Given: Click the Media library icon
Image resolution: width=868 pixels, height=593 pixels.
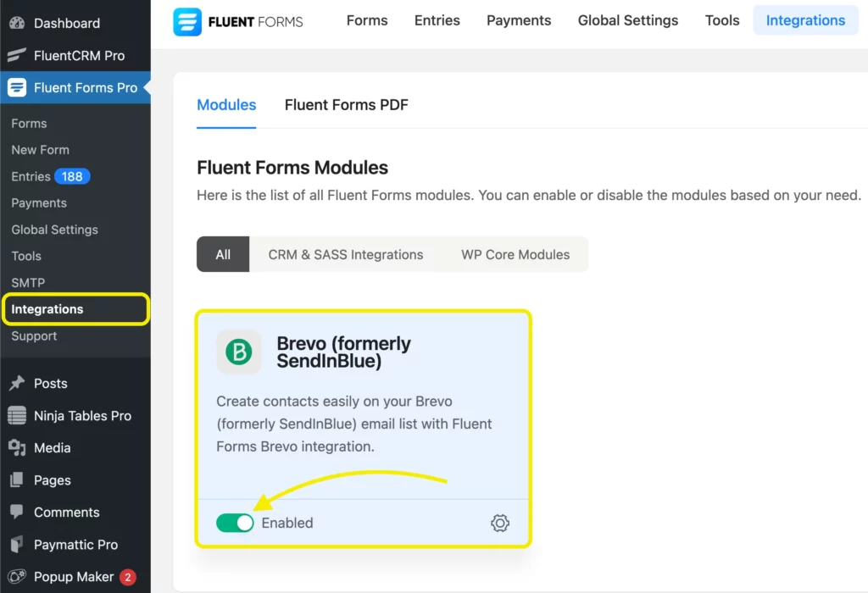Looking at the screenshot, I should [17, 447].
